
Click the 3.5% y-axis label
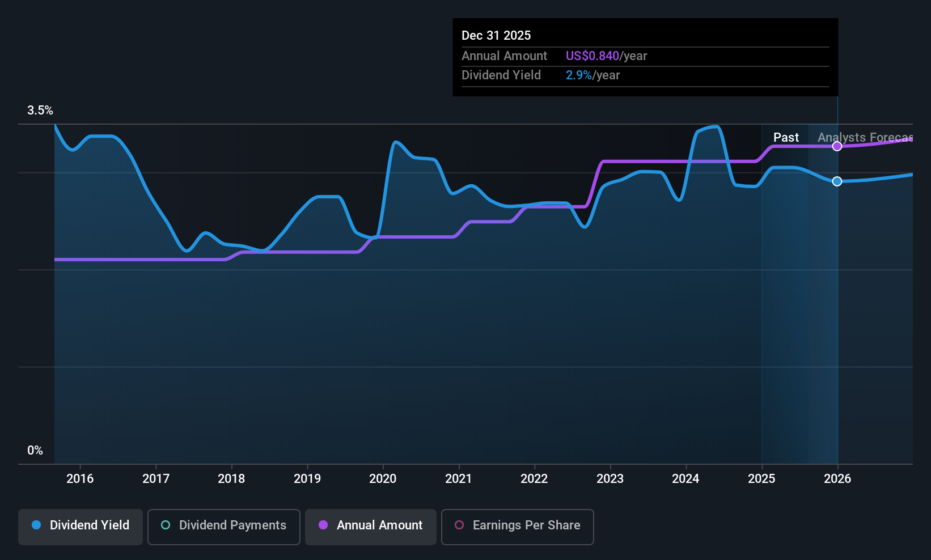40,111
